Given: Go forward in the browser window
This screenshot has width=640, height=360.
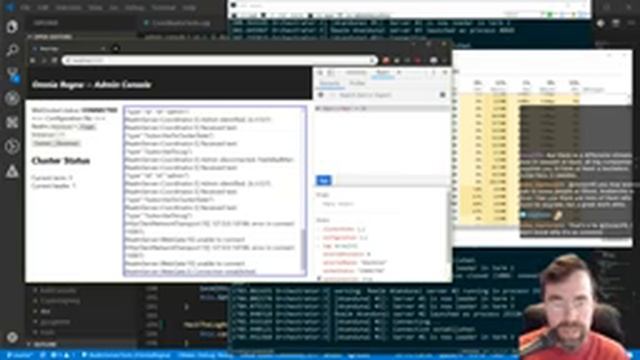Looking at the screenshot, I should click(x=44, y=60).
